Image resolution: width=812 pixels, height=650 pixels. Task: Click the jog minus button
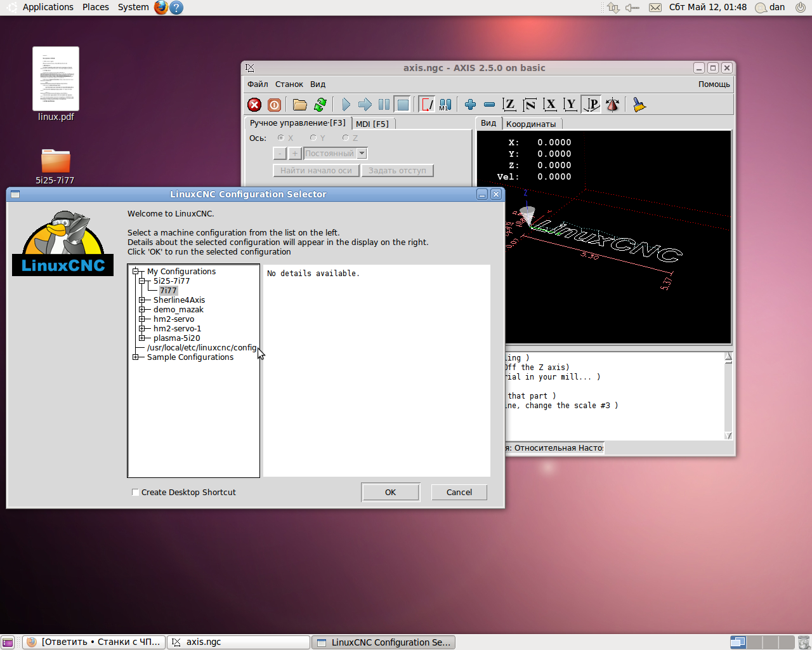tap(280, 154)
